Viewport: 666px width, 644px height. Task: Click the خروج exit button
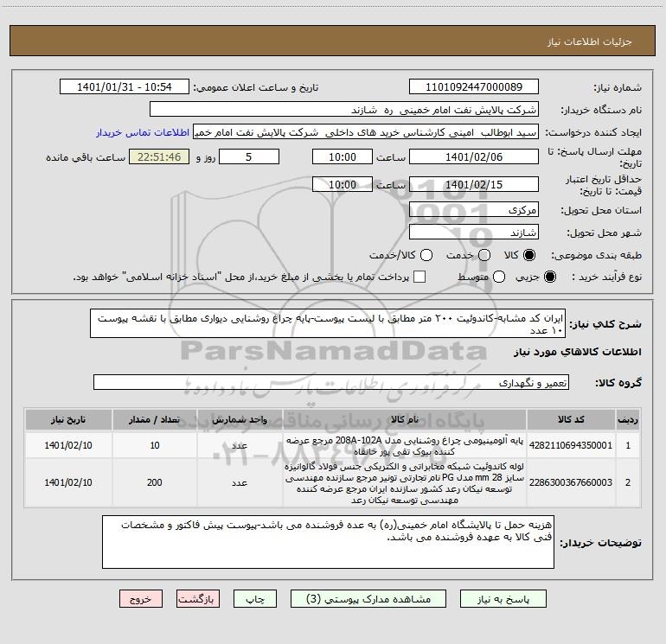point(141,599)
